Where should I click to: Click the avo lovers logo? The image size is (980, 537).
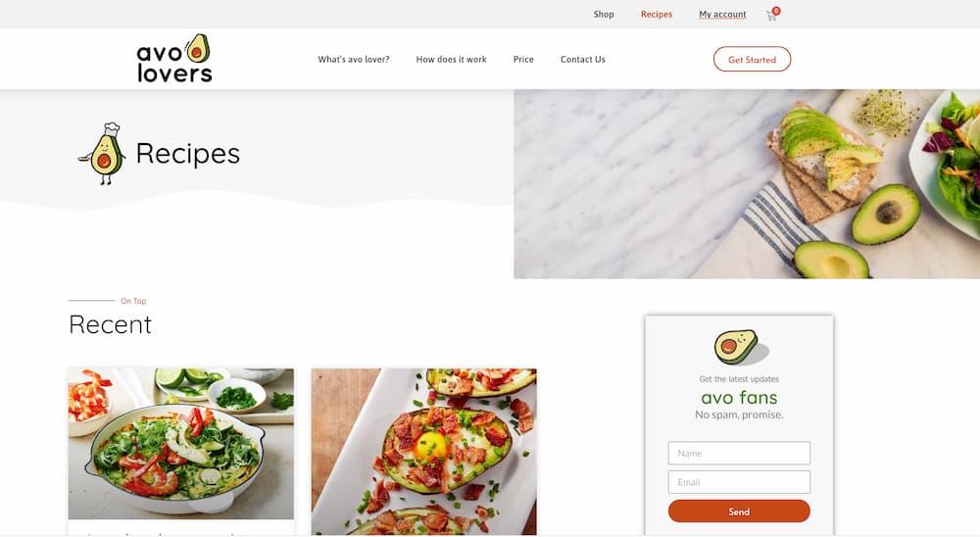[x=174, y=59]
